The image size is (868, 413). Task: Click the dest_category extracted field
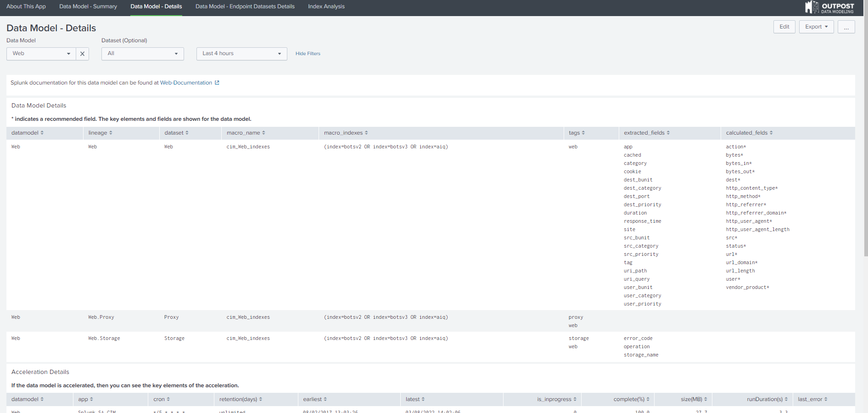(x=643, y=188)
